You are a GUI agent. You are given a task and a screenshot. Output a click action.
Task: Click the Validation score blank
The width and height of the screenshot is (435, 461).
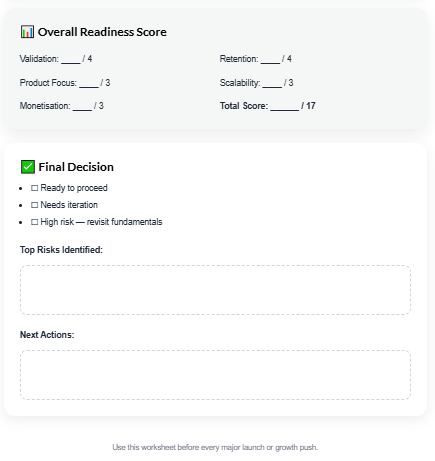click(71, 59)
